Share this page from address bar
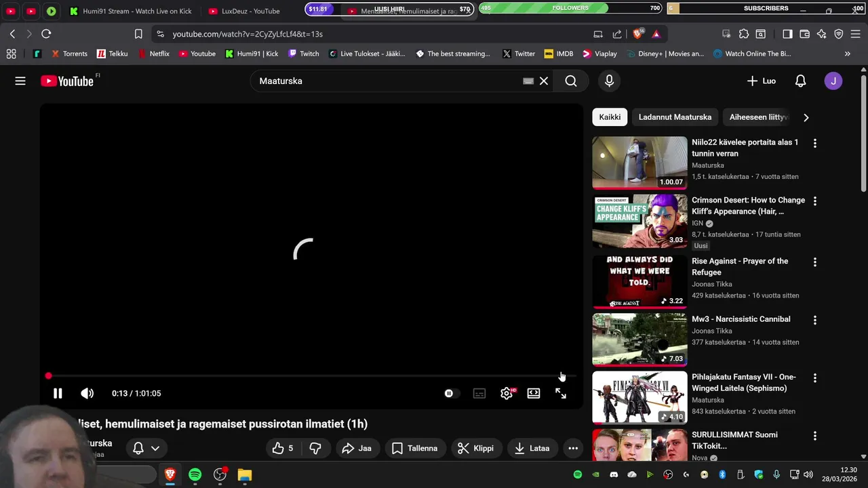This screenshot has height=488, width=868. pyautogui.click(x=617, y=34)
